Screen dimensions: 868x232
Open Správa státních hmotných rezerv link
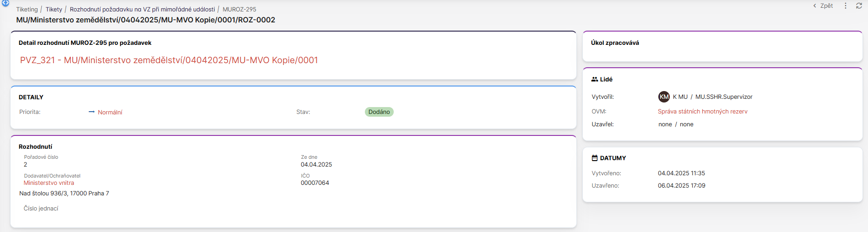(702, 111)
